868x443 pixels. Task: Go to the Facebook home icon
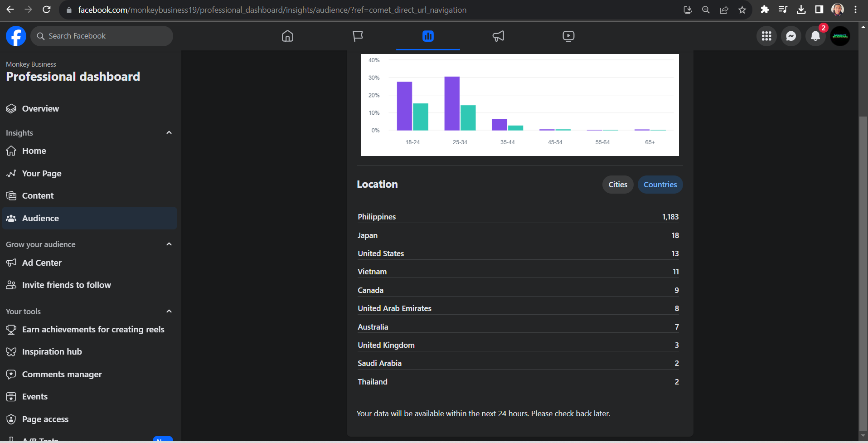(287, 36)
